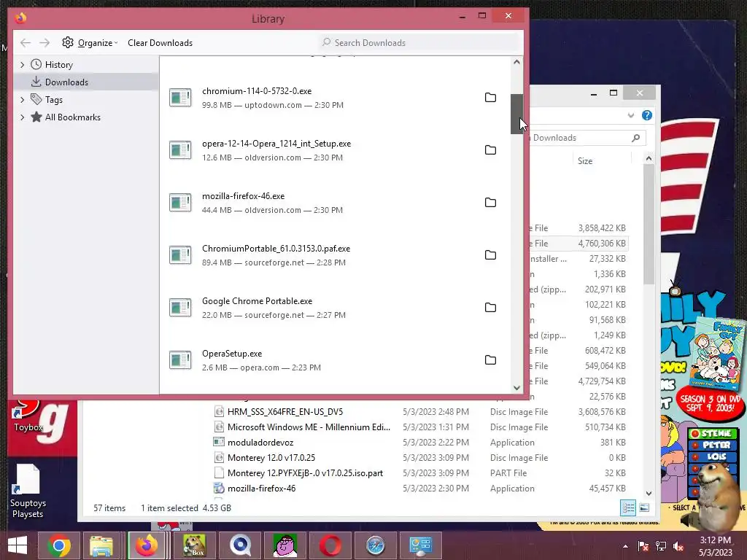Select All Bookmarks in Library sidebar
Screen dimensions: 747x560
click(72, 117)
